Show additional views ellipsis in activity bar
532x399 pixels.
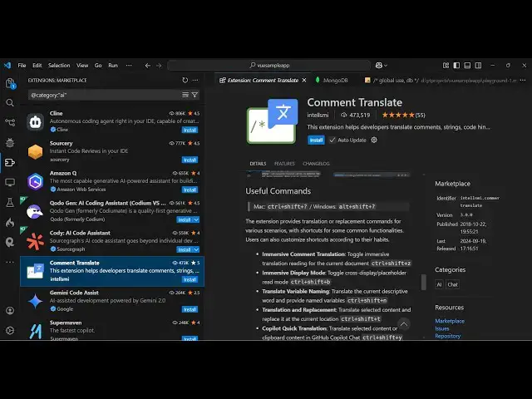[x=10, y=262]
